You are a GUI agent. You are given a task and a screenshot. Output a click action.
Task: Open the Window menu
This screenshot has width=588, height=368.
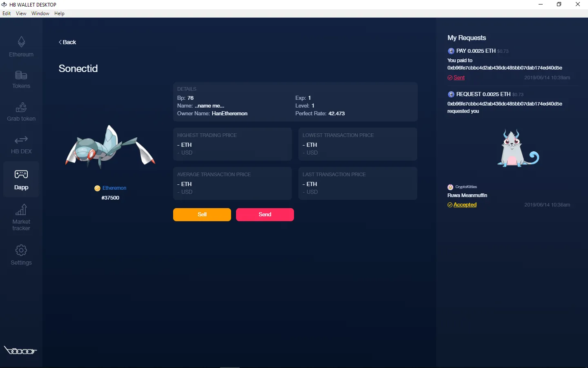[x=40, y=13]
